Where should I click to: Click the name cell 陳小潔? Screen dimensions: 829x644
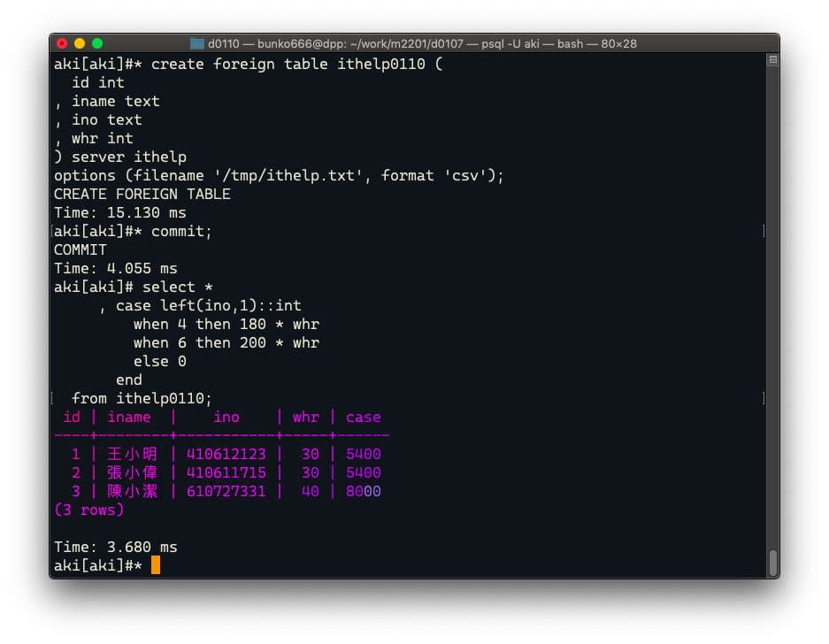(133, 491)
